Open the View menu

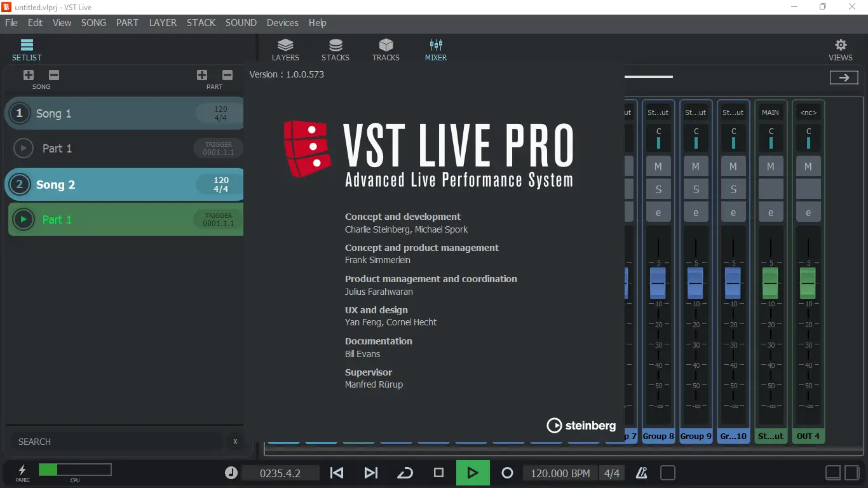(62, 23)
